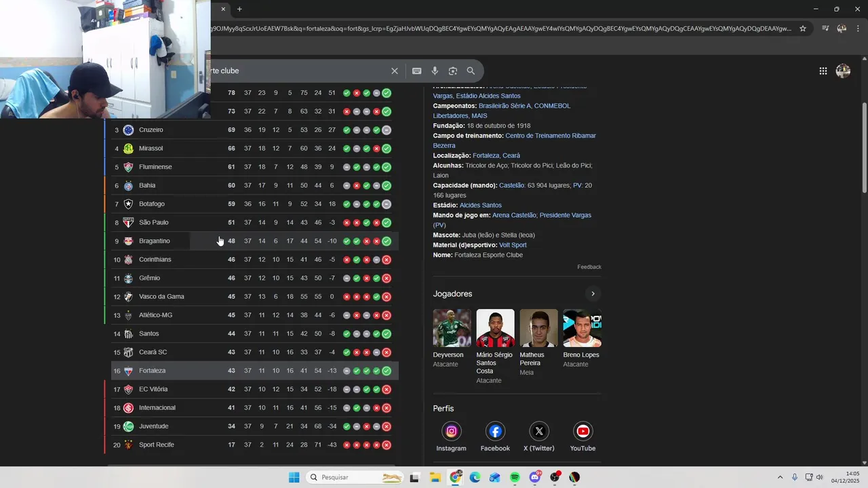
Task: Open the Google apps grid
Action: click(823, 70)
